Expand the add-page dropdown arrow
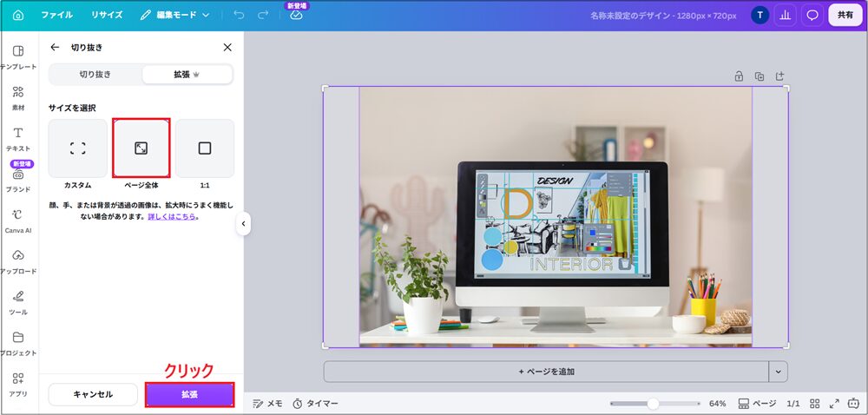This screenshot has width=868, height=415. click(x=779, y=372)
